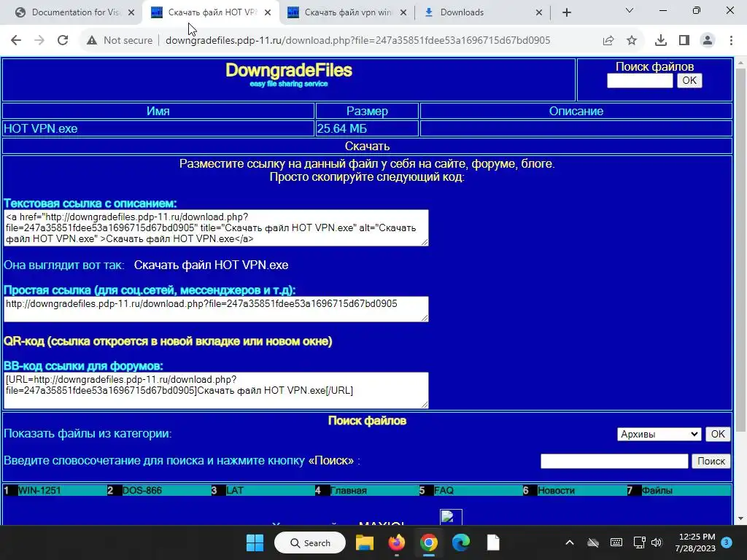747x560 pixels.
Task: Click the HOT VPN.exe file name
Action: (41, 128)
